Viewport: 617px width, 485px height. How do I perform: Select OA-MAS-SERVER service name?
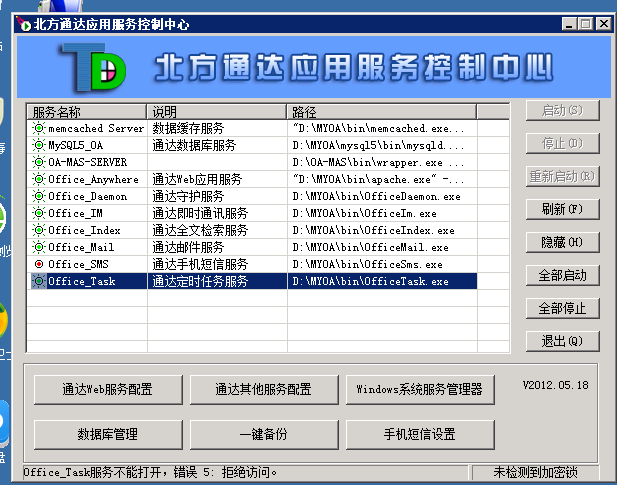click(x=87, y=162)
